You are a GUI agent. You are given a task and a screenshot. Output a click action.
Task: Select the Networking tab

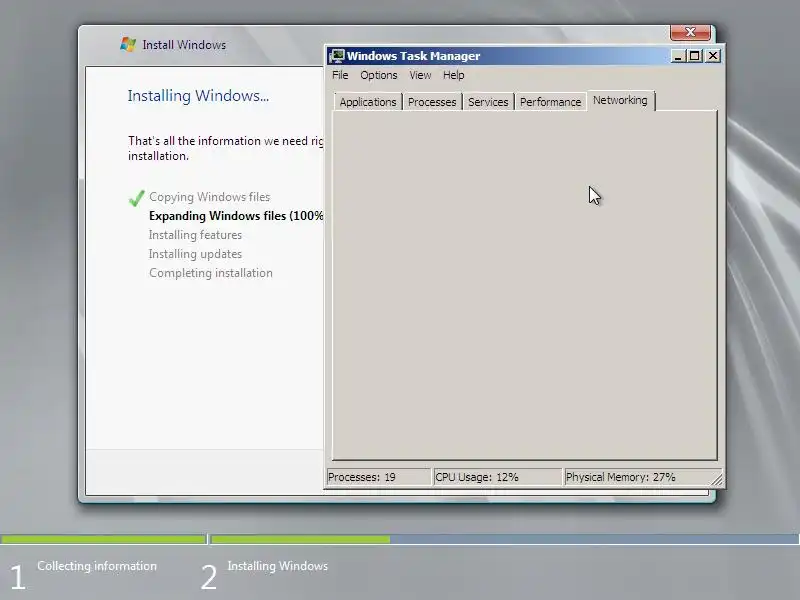(620, 101)
